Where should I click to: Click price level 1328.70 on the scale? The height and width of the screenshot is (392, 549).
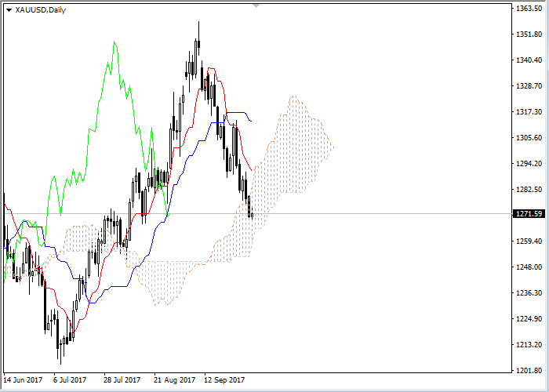click(x=529, y=86)
